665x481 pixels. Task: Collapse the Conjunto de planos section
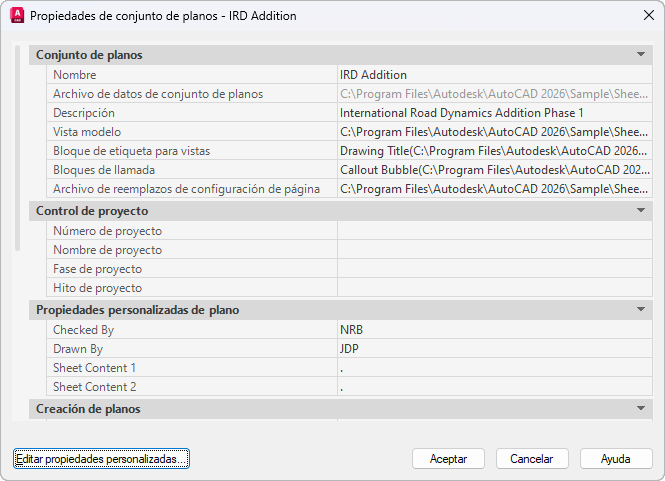point(641,55)
